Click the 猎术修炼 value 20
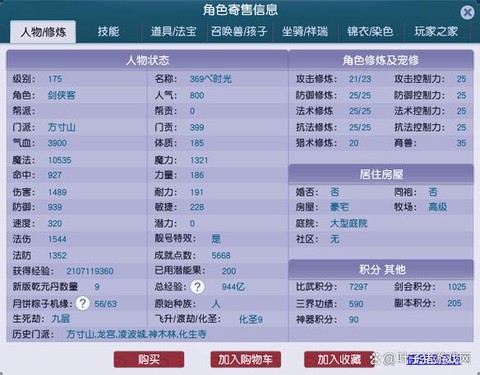Screen dimensions: 480x375 tap(354, 143)
